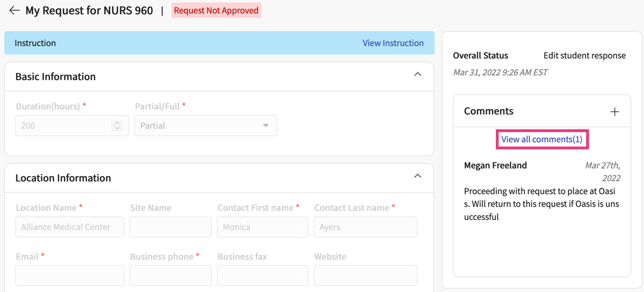Open the View Instruction link

click(393, 43)
